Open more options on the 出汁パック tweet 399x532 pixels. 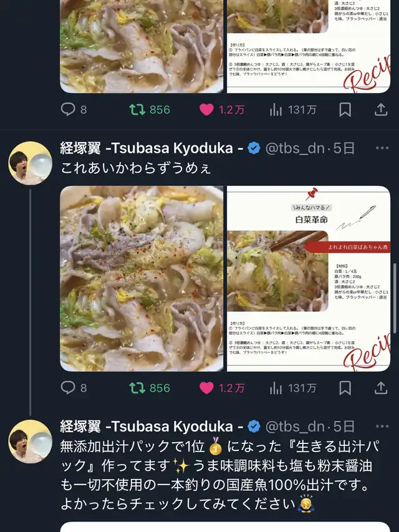382,427
